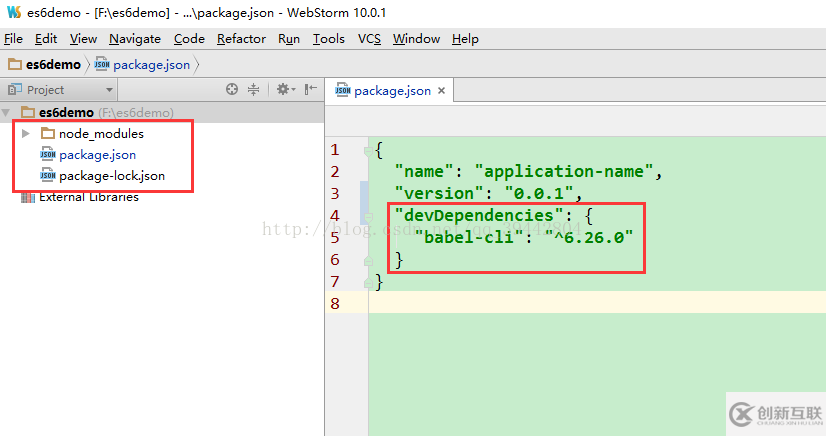Click fold end marker on line 7
826x436 pixels.
[x=368, y=283]
